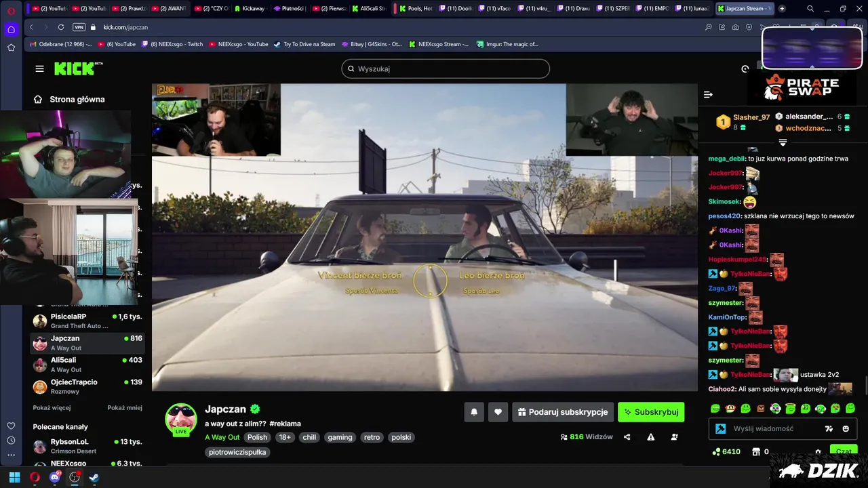Open the emoji picker in chat input
Screen dimensions: 868x488
pyautogui.click(x=846, y=428)
